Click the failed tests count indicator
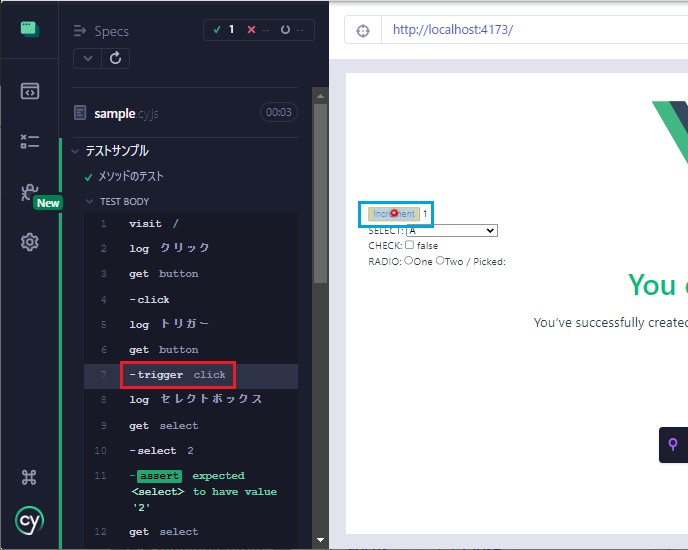Screen dimensions: 688x550 258,30
